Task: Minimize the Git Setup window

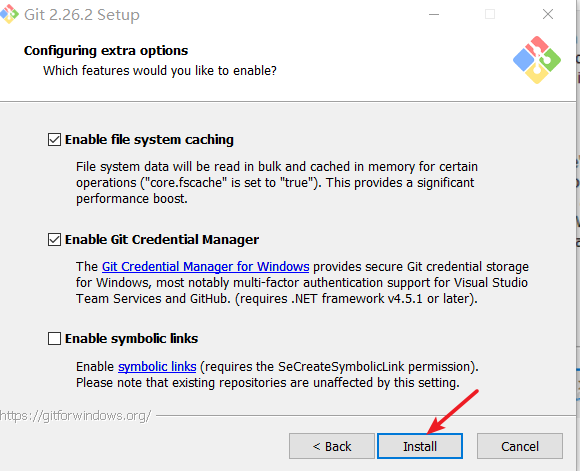Action: 434,14
